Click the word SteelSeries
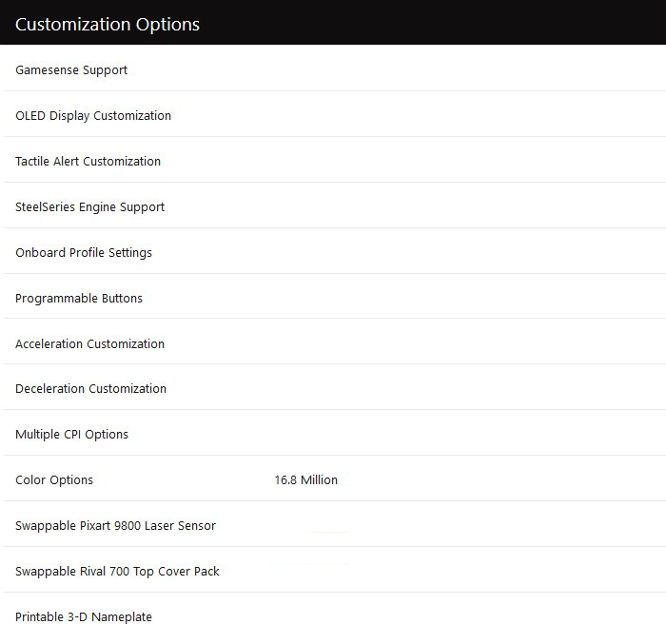The width and height of the screenshot is (666, 644). pyautogui.click(x=45, y=206)
